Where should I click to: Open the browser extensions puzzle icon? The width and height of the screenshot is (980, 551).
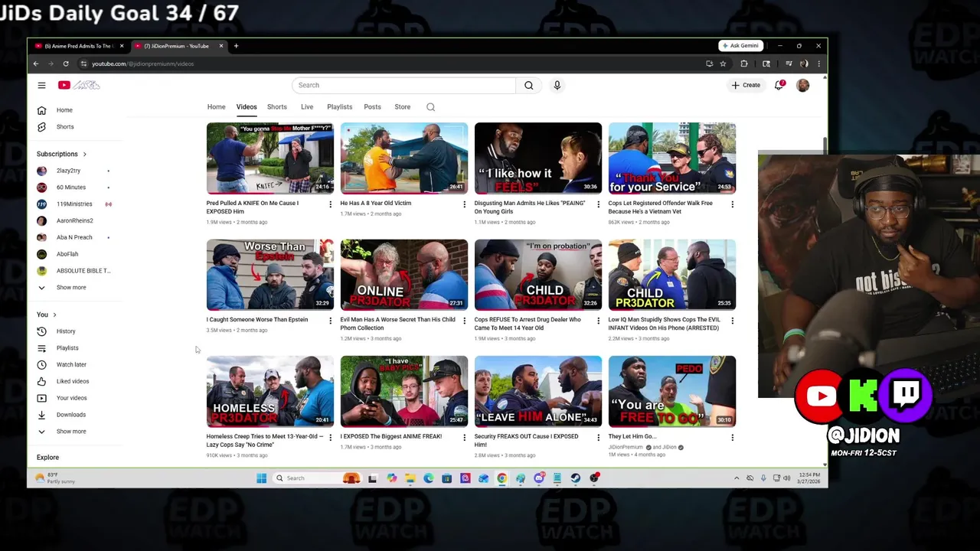click(x=743, y=64)
